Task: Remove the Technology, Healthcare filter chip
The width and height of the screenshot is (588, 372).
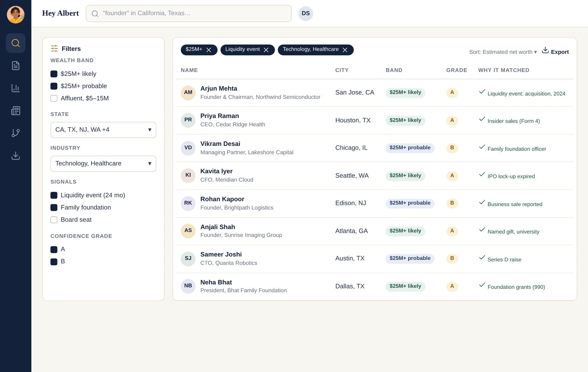Action: tap(345, 50)
